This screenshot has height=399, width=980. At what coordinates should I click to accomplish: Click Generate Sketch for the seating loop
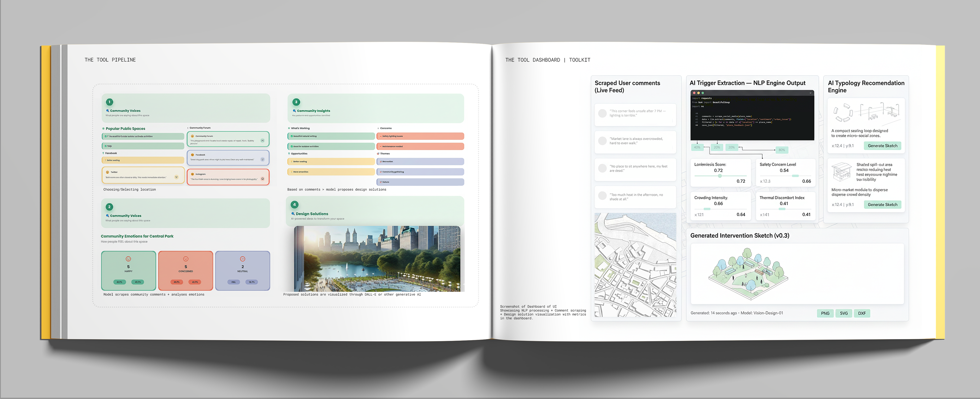882,146
